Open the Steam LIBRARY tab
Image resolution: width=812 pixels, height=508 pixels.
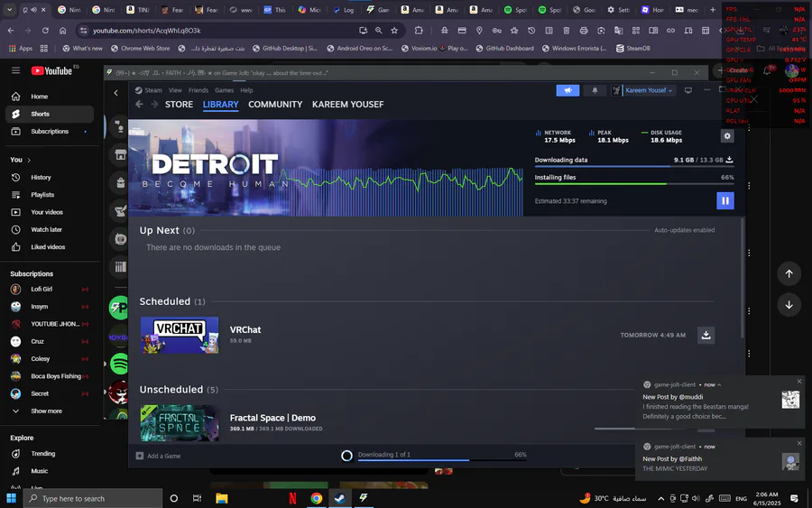[221, 104]
